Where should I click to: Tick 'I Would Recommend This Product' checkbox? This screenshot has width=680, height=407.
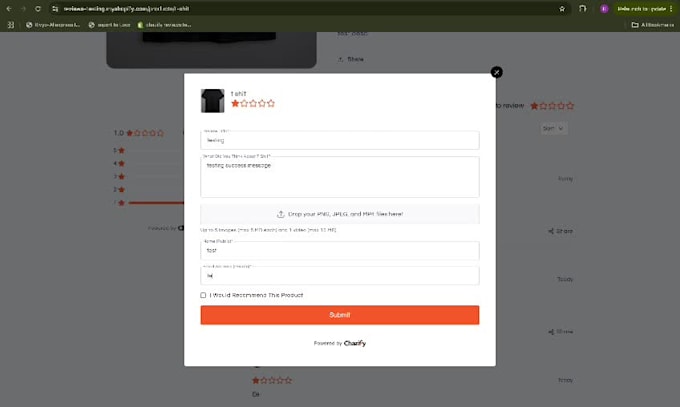point(203,295)
